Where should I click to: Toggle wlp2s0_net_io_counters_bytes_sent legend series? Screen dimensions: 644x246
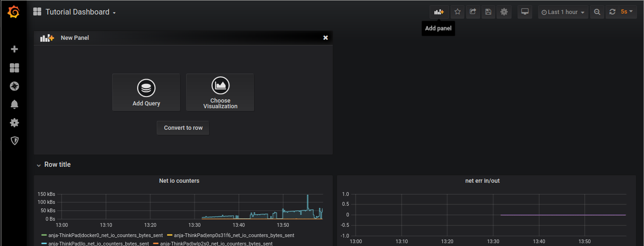216,244
